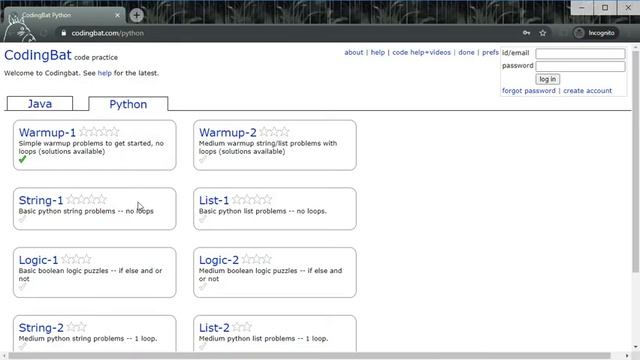The height and width of the screenshot is (360, 640).
Task: Open the help link in top navigation
Action: pyautogui.click(x=378, y=52)
